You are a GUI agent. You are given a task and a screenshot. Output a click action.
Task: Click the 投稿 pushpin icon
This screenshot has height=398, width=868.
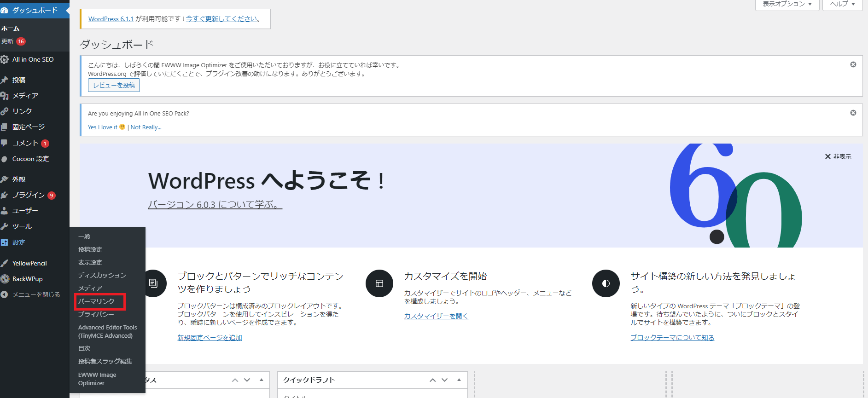pos(5,80)
